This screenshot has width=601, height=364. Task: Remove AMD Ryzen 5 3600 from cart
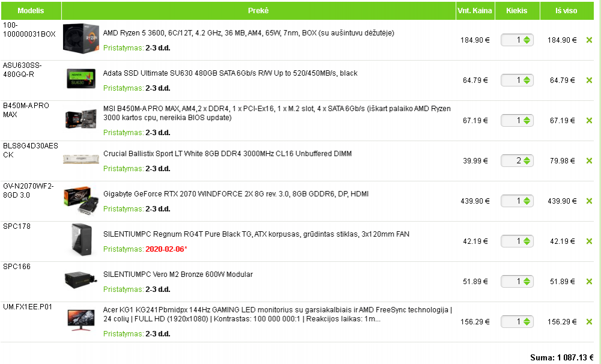coord(589,40)
